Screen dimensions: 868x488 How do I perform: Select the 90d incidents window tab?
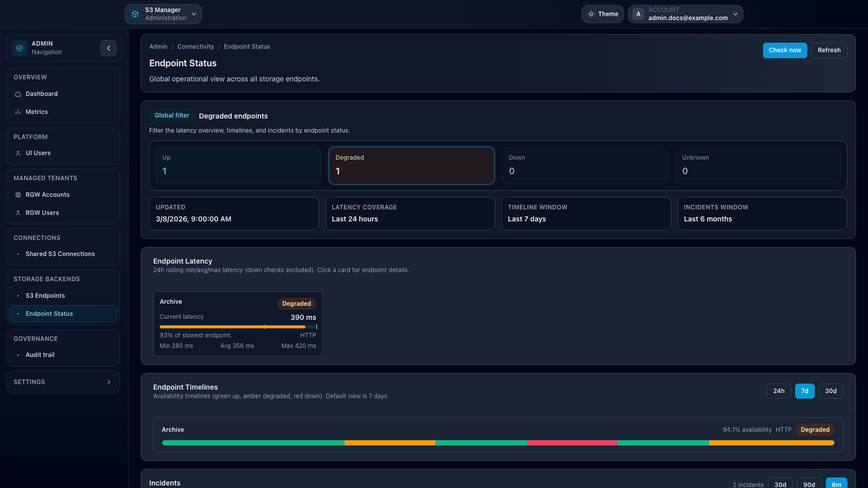[x=809, y=484]
